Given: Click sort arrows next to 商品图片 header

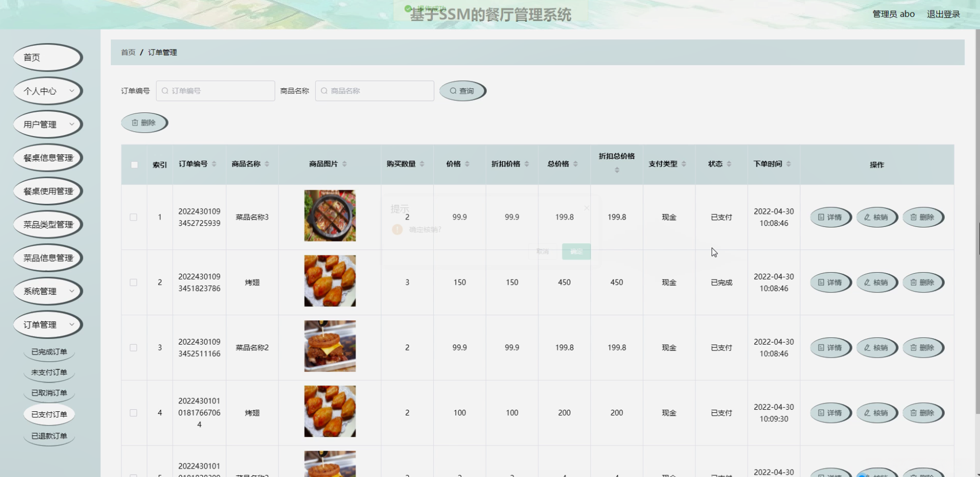Looking at the screenshot, I should tap(345, 164).
